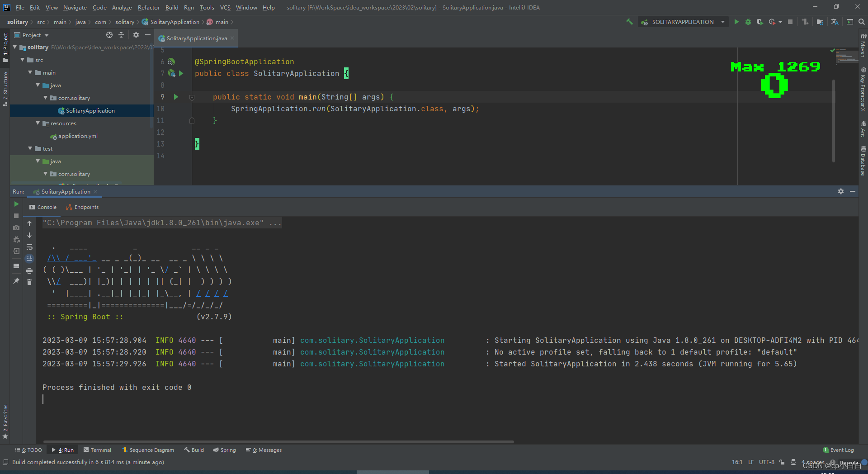
Task: Click the Stop icon in Run panel
Action: 16,216
